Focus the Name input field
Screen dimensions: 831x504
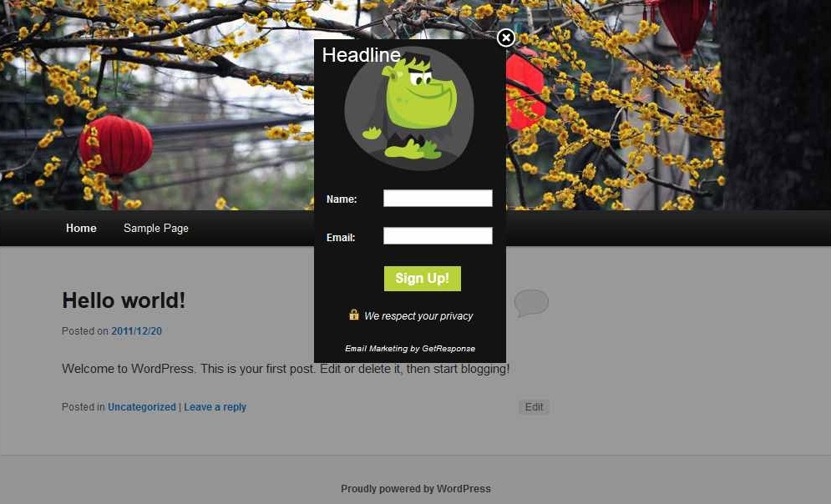(x=438, y=198)
